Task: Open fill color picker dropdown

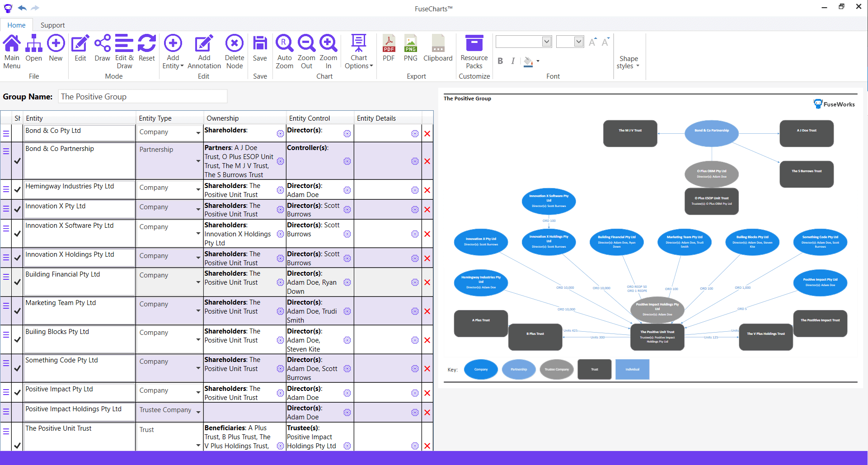Action: click(538, 61)
